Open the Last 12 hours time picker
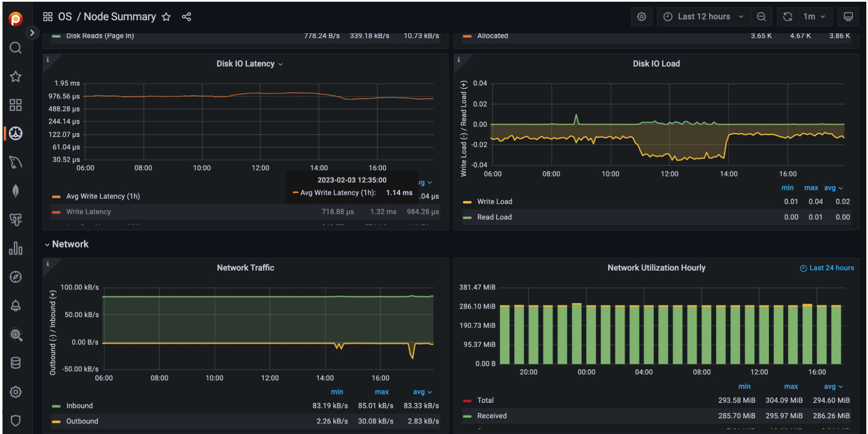868x434 pixels. 704,17
